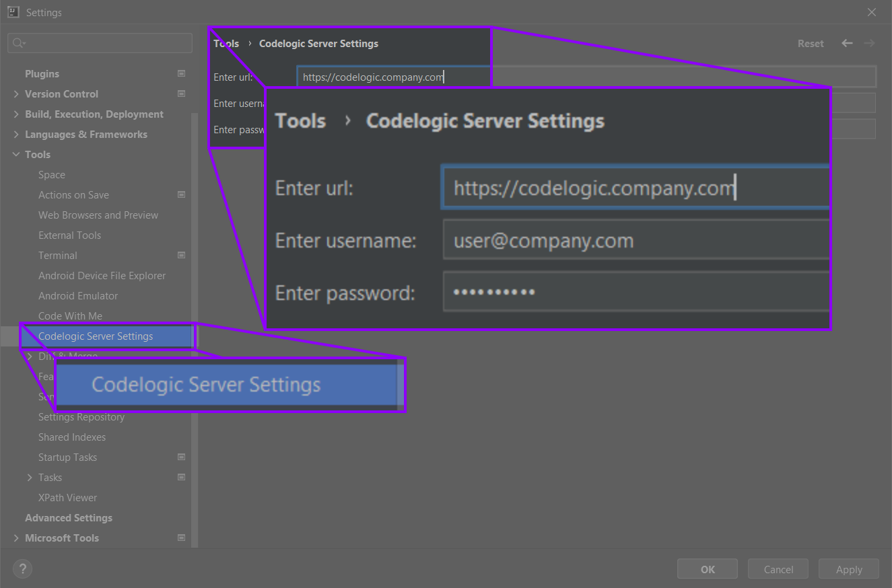Click the IntelliJ icon in the title bar

(13, 11)
